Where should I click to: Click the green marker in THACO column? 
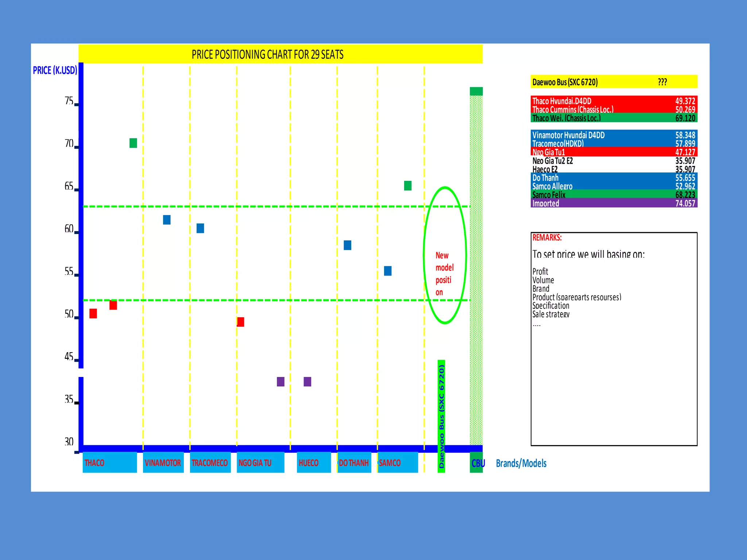133,143
